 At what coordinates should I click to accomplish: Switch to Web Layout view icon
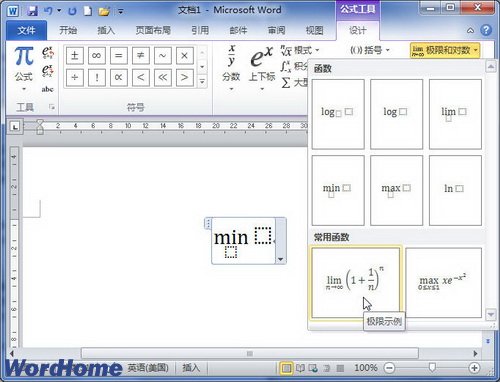313,368
